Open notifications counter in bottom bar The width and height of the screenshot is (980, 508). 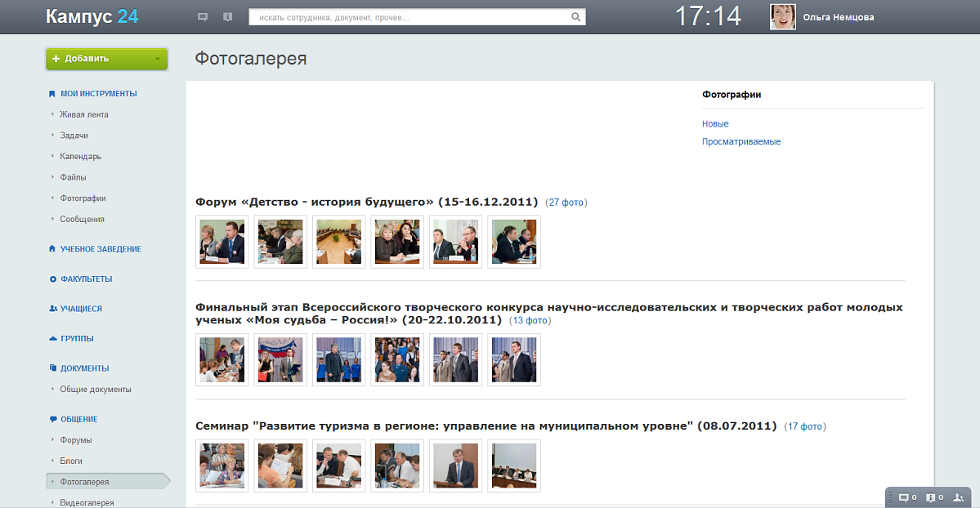pyautogui.click(x=934, y=497)
